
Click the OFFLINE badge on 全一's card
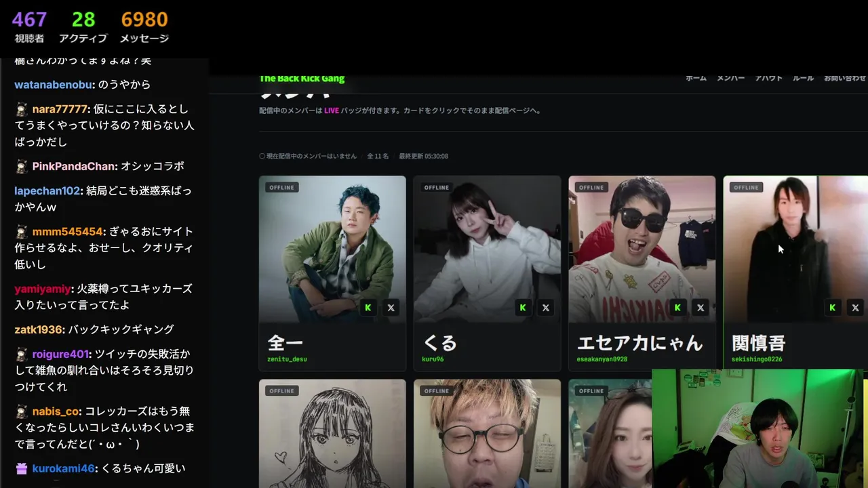click(281, 187)
